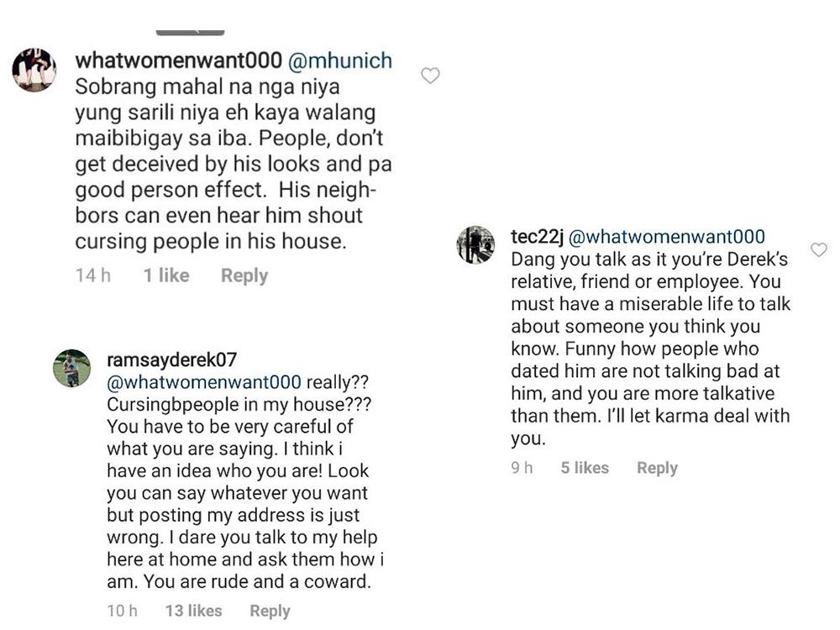Tap the heart on tec22j's comment
The height and width of the screenshot is (630, 840).
(818, 249)
